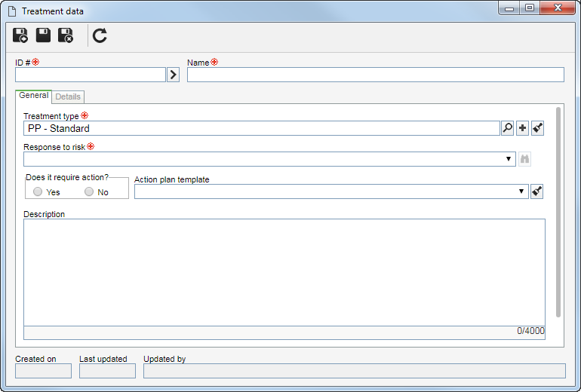
Task: Click the binoculars icon beside Response to risk
Action: tap(524, 159)
